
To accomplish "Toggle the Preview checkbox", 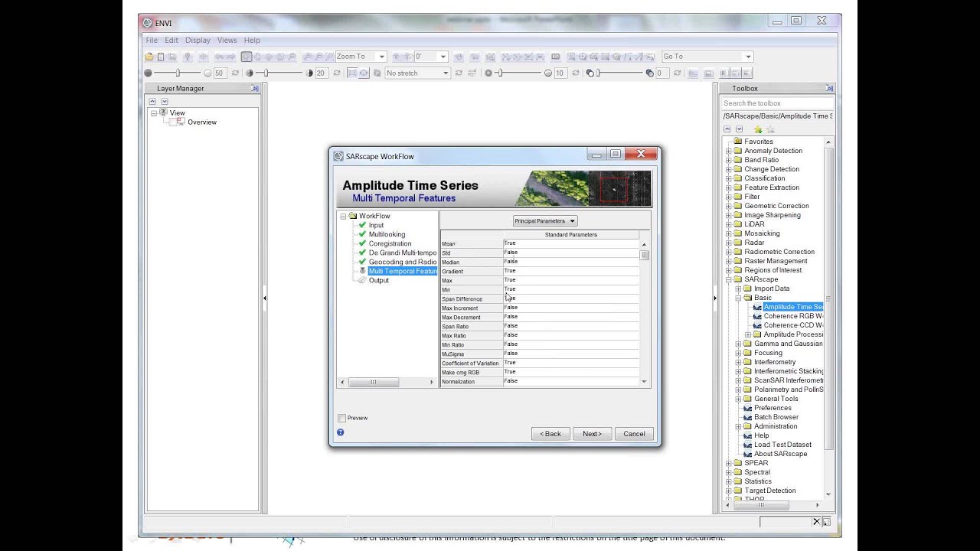I will click(x=341, y=418).
